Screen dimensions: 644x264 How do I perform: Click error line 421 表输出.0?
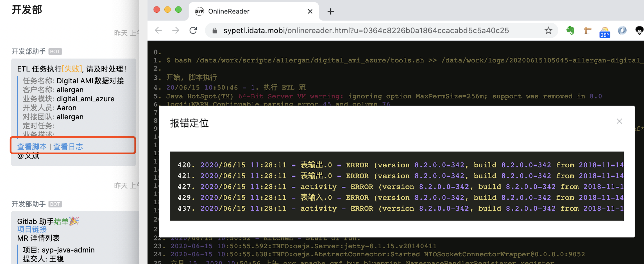(400, 176)
